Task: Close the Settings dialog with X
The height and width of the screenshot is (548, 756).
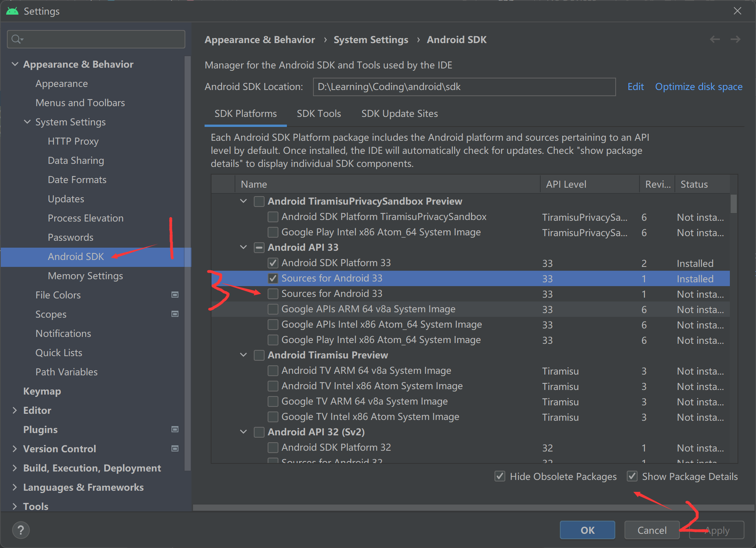Action: (x=737, y=11)
